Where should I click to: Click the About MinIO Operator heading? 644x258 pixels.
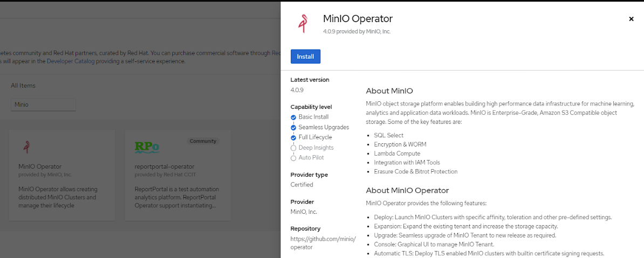[x=407, y=190]
